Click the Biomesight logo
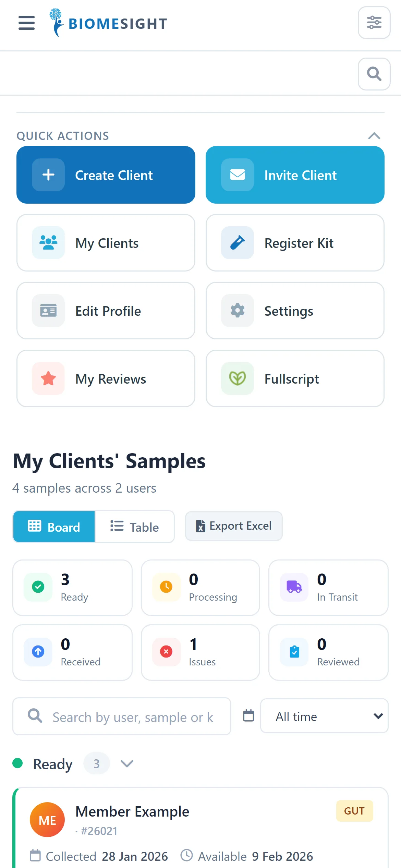 [108, 23]
